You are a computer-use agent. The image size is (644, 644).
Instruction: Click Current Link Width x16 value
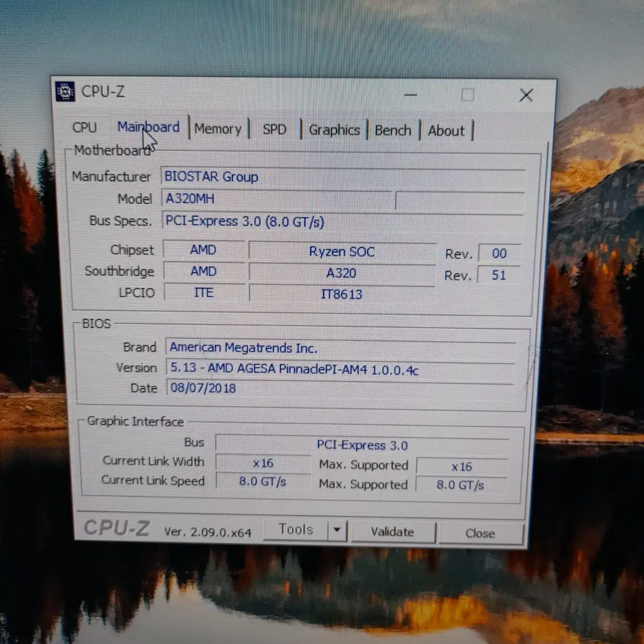[263, 463]
